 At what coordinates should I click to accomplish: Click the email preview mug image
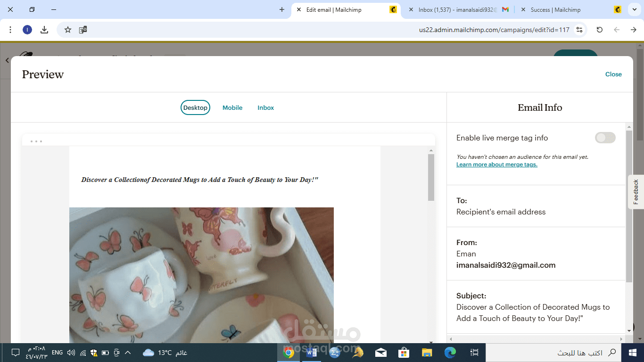pyautogui.click(x=201, y=275)
